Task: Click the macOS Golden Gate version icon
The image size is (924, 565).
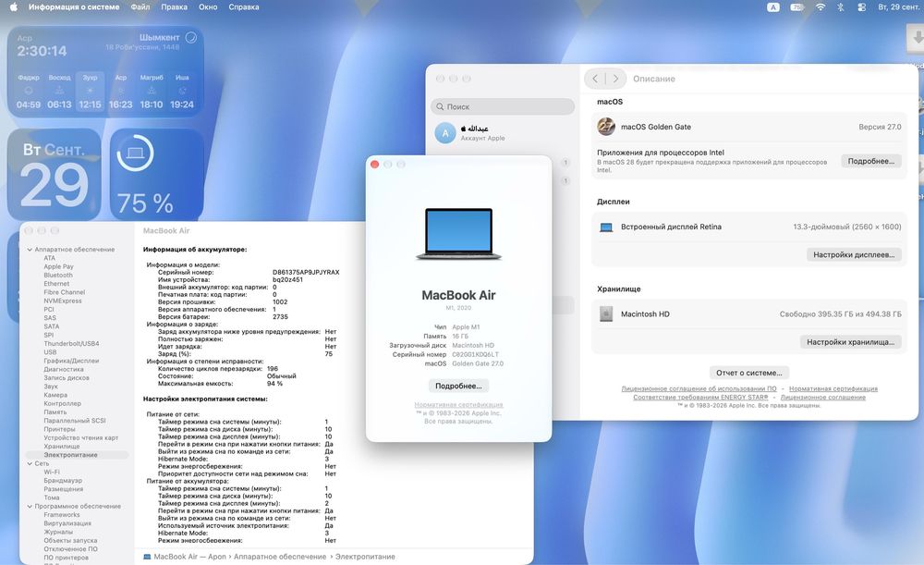Action: pos(606,127)
